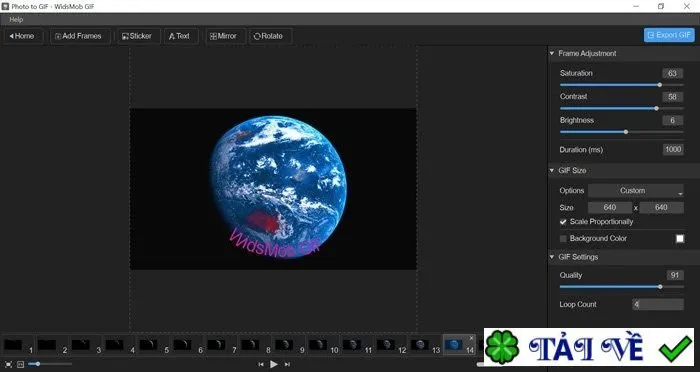This screenshot has height=372, width=700.
Task: Click the Rotate tool
Action: click(271, 36)
